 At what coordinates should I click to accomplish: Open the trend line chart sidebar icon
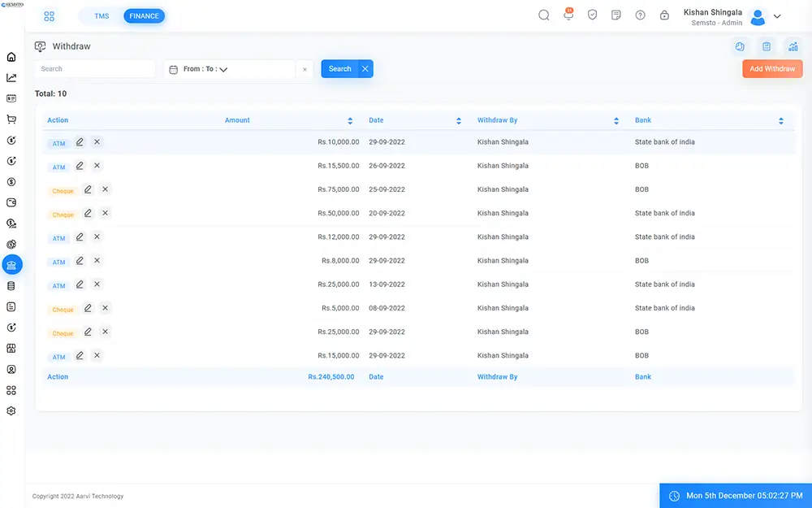11,78
